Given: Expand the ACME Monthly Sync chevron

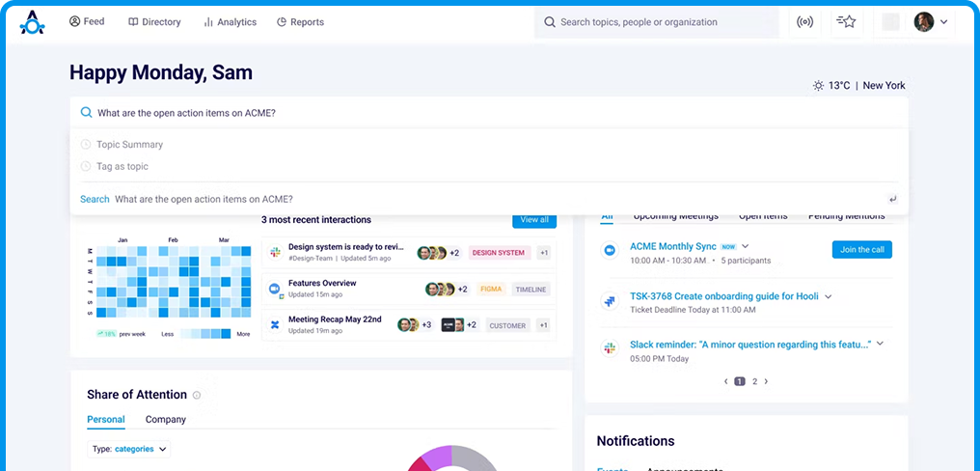Looking at the screenshot, I should click(746, 247).
